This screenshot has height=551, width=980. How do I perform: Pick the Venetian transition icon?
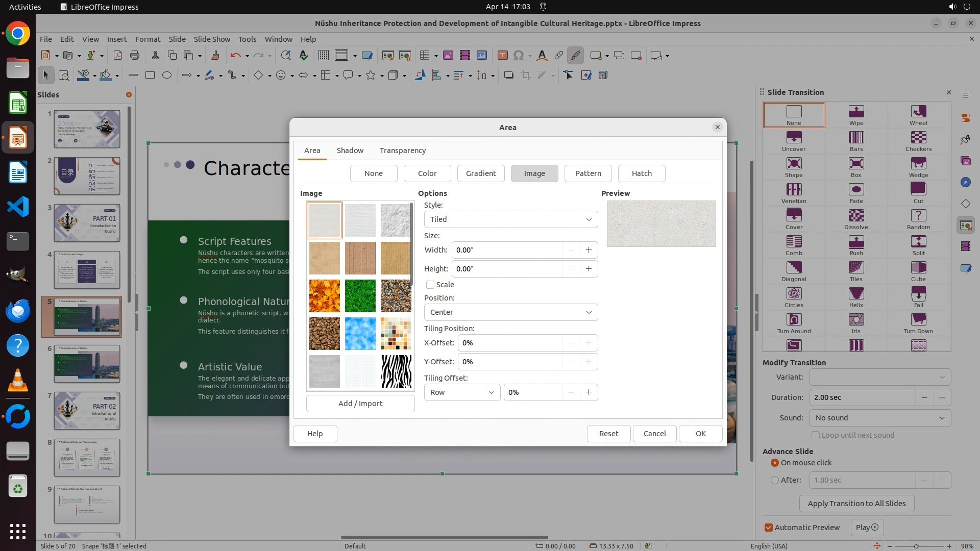[x=793, y=193]
